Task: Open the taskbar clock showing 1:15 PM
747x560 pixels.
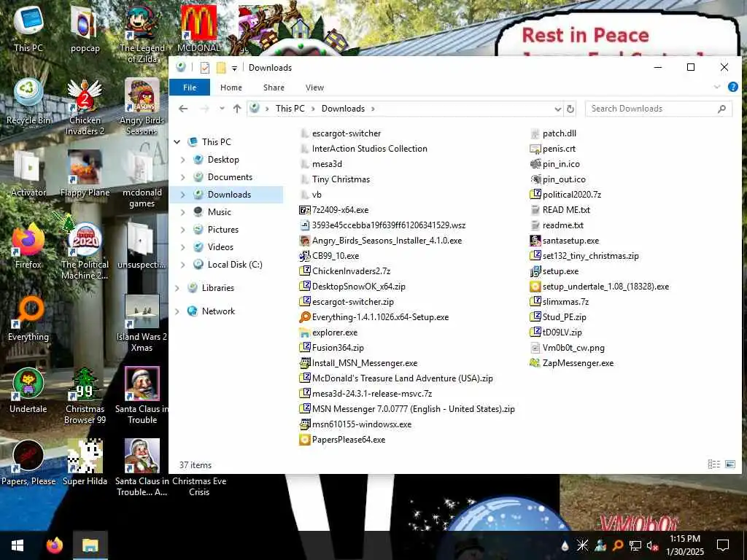Action: [x=684, y=545]
